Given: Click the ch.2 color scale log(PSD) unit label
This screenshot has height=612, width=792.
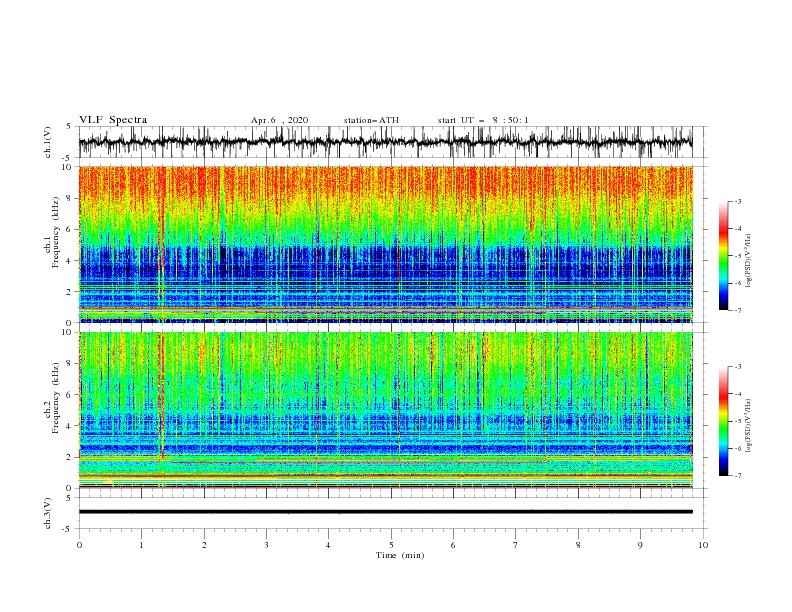Looking at the screenshot, I should 749,425.
